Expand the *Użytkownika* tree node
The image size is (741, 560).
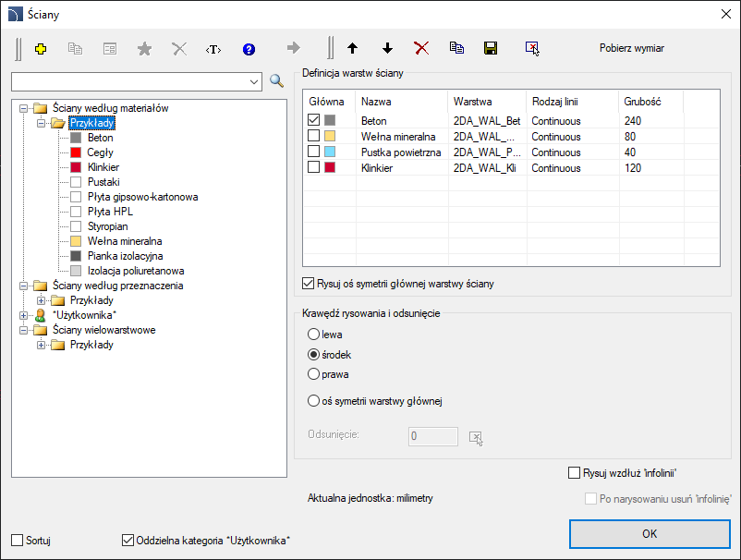(23, 315)
